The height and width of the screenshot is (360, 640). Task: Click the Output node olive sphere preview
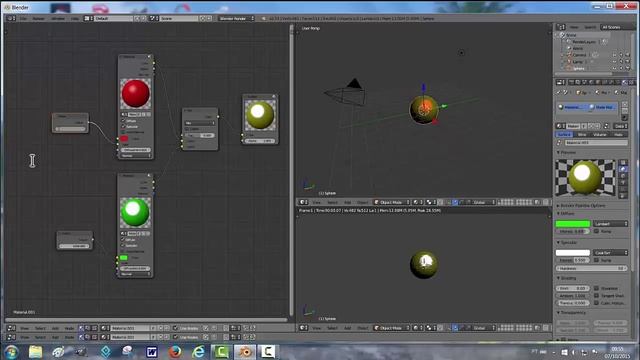tap(260, 115)
